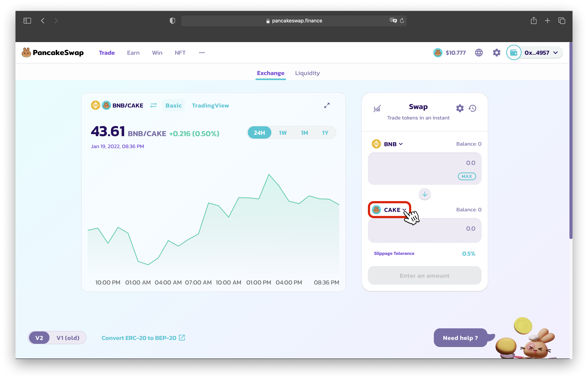Click the page vertical scrollbar
This screenshot has height=379, width=588.
coord(571,140)
